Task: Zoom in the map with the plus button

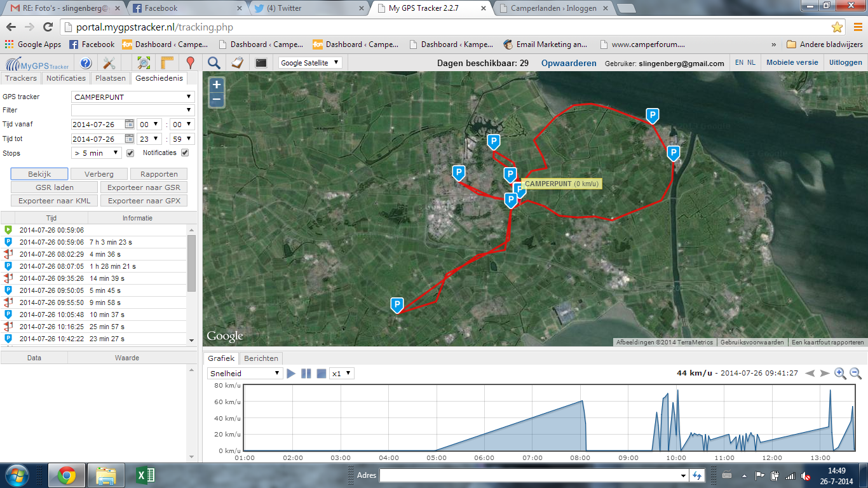Action: point(217,85)
